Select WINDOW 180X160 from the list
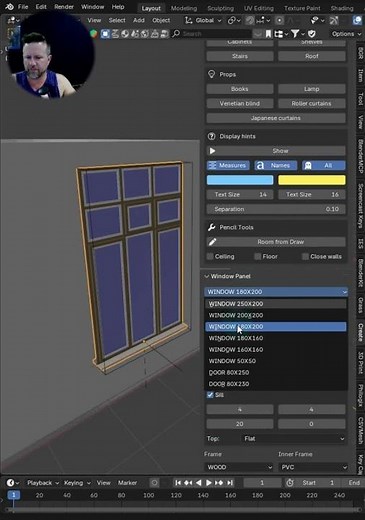365x520 pixels. (x=276, y=338)
